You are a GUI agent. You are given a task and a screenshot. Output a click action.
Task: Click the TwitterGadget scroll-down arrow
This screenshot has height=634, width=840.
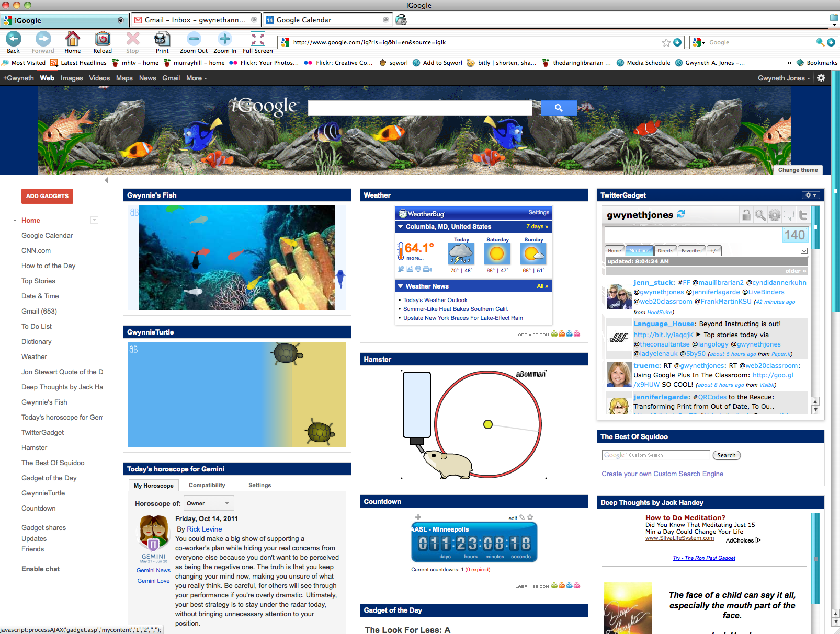click(x=815, y=410)
